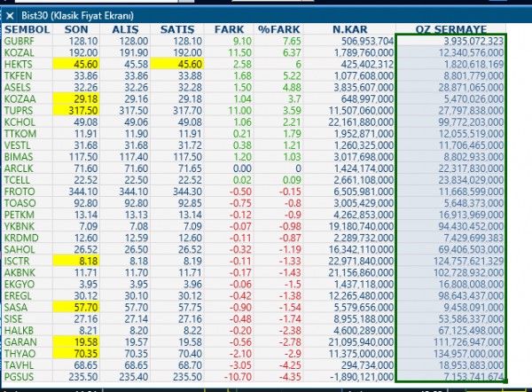The height and width of the screenshot is (392, 532).
Task: Select the BIMAS symbol
Action: (19, 157)
